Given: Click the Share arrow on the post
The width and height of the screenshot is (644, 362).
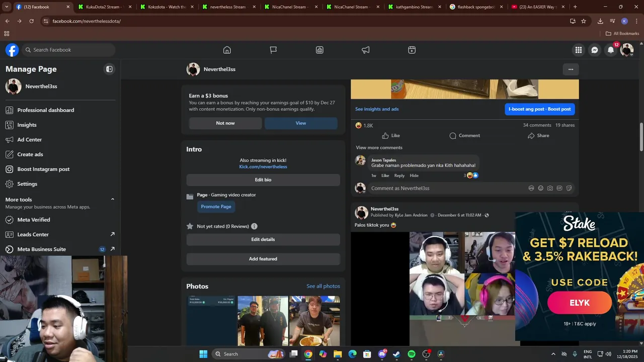Looking at the screenshot, I should tap(538, 136).
